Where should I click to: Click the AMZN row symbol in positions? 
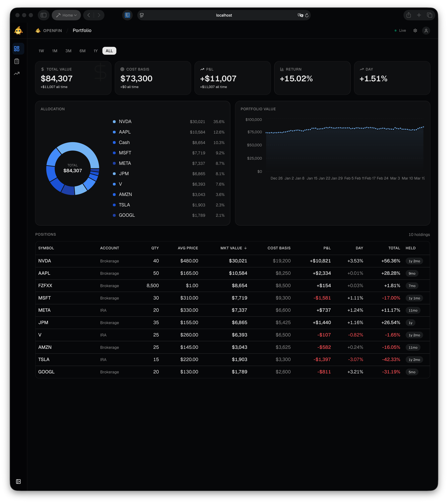[45, 347]
